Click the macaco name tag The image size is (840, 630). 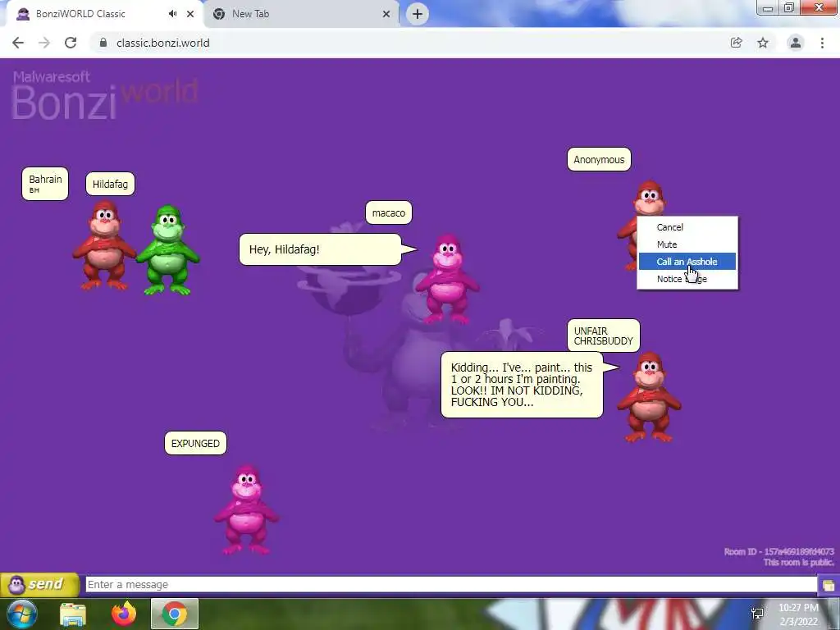pos(388,212)
